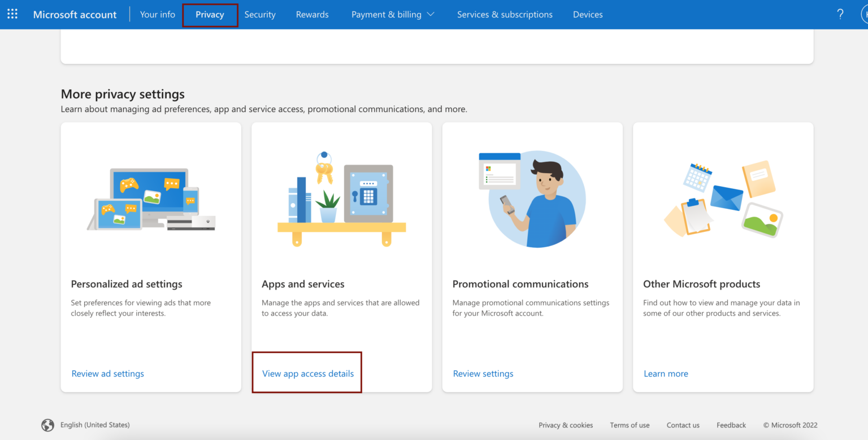Viewport: 868px width, 440px height.
Task: Click the Other Microsoft products illustration
Action: tap(723, 199)
